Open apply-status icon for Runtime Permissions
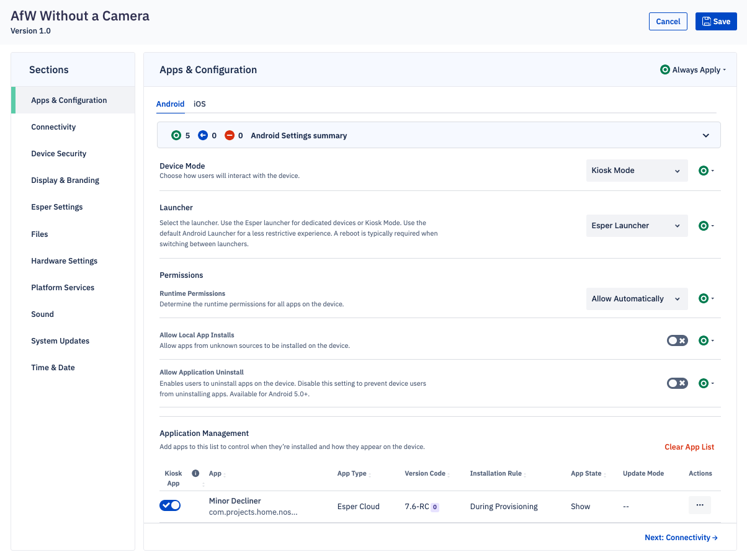This screenshot has height=560, width=747. [706, 298]
